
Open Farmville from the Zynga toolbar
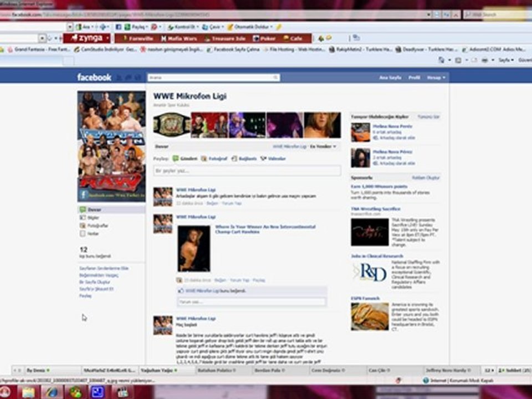pos(138,38)
